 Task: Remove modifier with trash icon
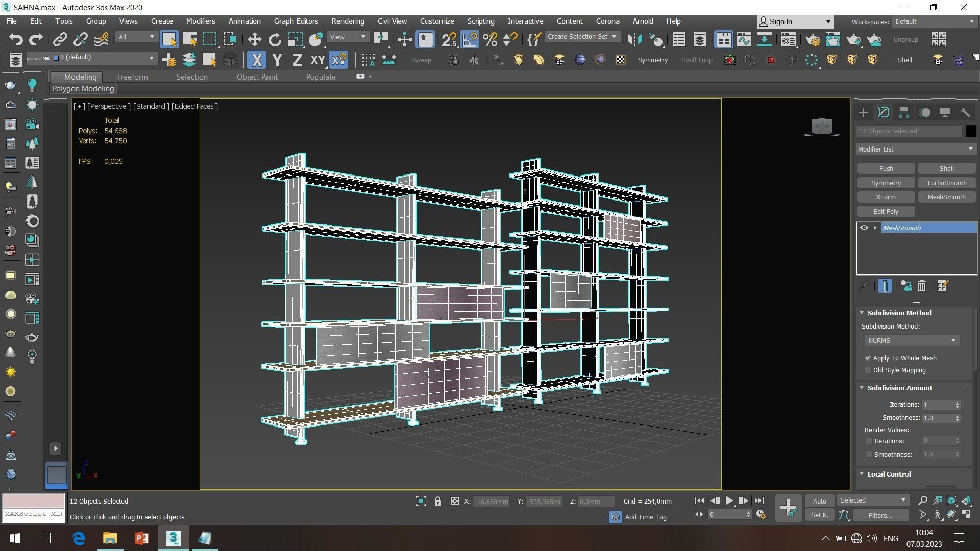pos(921,286)
